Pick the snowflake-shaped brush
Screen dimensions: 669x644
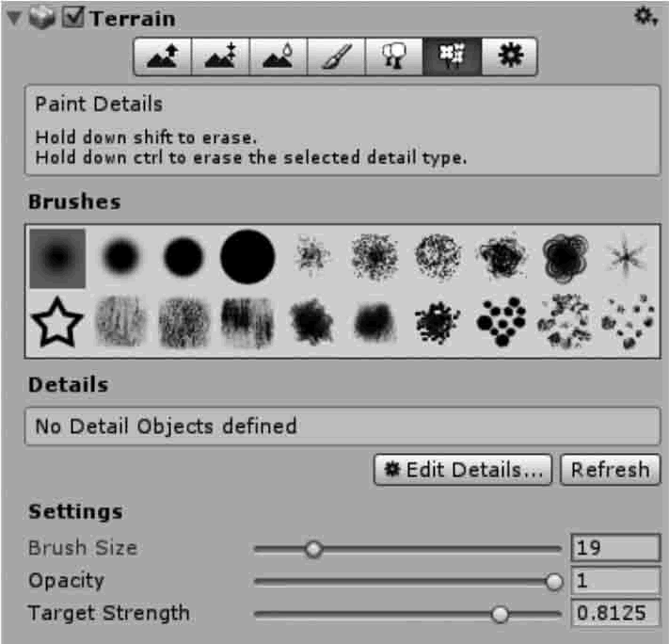click(x=626, y=257)
